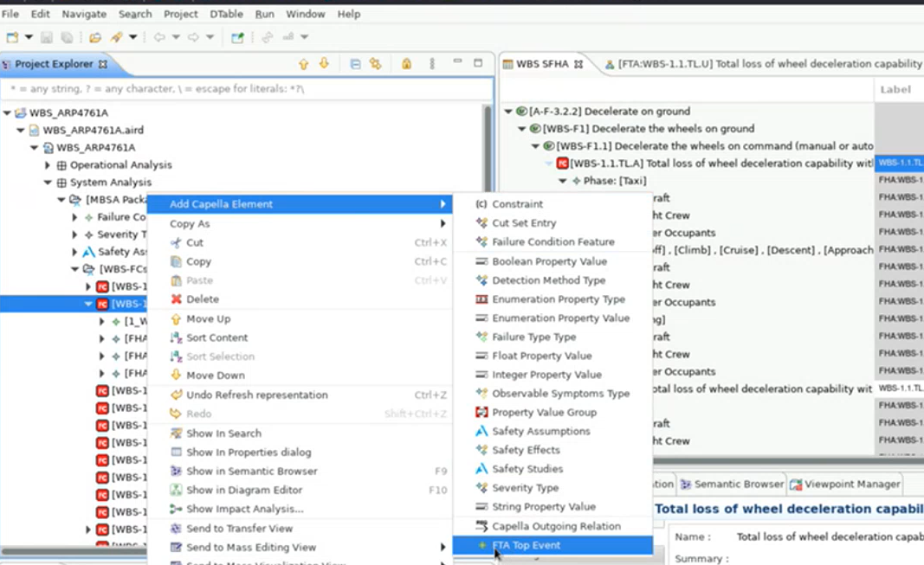Collapse the System Analysis node
The image size is (924, 565).
(48, 182)
